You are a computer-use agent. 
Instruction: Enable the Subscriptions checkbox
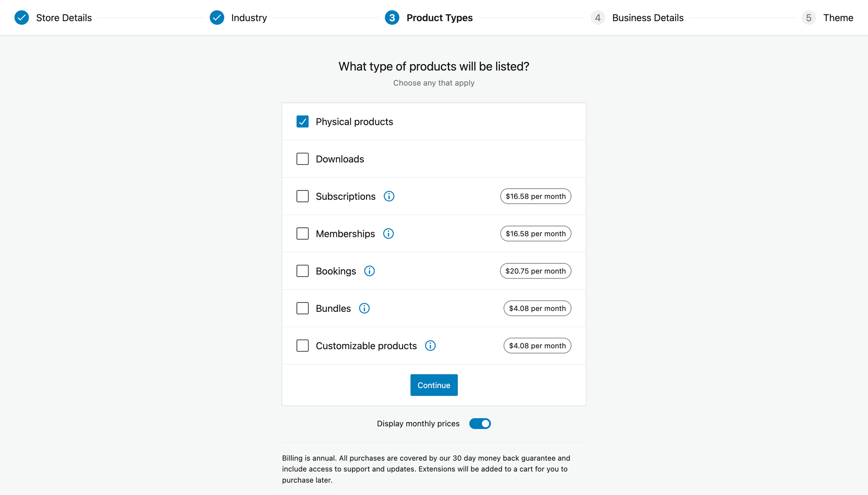coord(302,196)
